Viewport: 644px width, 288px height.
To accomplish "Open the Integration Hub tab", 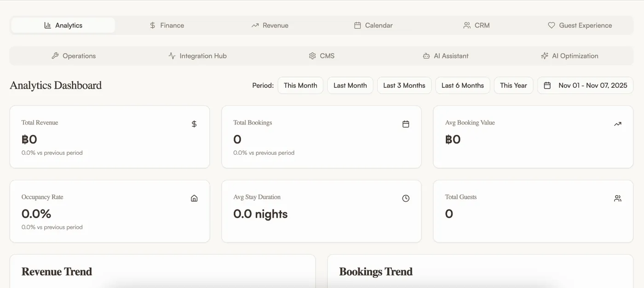I will click(197, 56).
